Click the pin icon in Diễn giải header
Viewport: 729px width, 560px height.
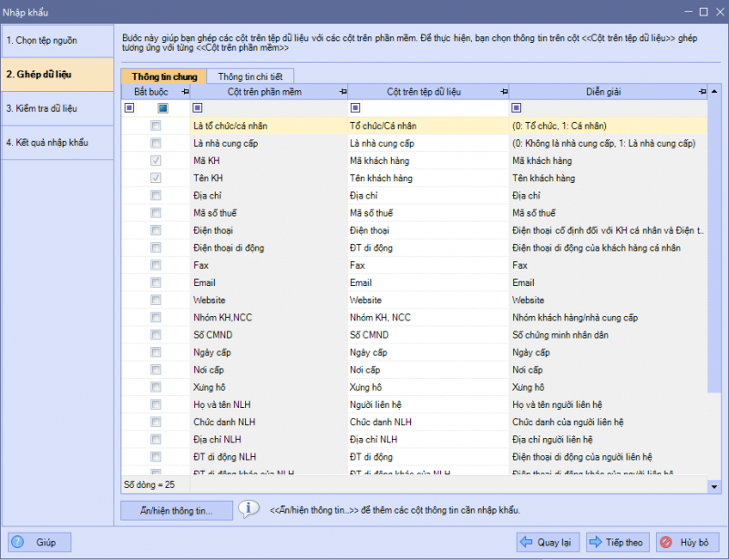(x=702, y=92)
